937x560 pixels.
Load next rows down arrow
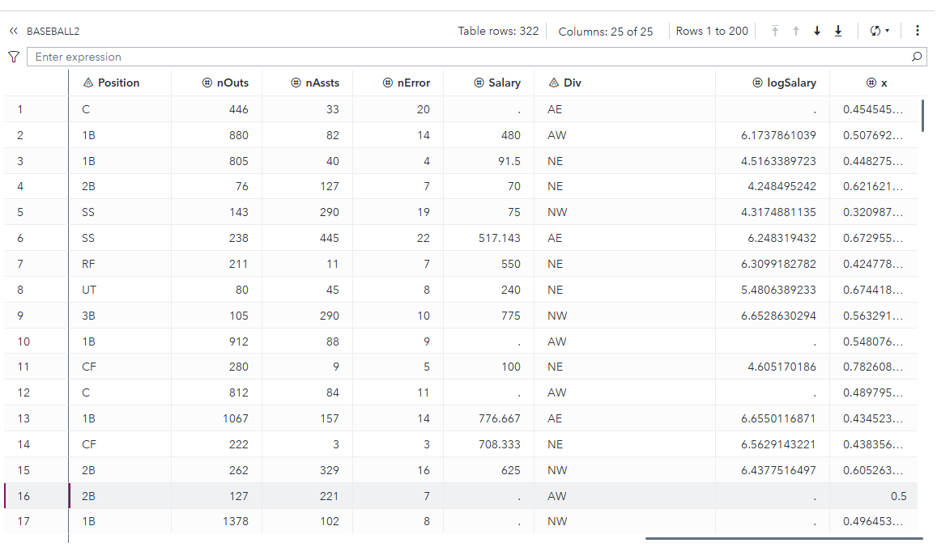click(817, 32)
